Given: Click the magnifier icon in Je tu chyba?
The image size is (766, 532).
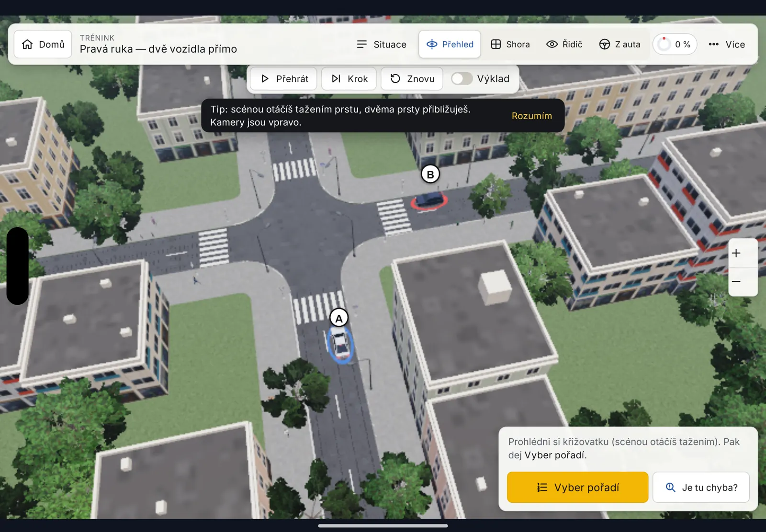Looking at the screenshot, I should 670,488.
